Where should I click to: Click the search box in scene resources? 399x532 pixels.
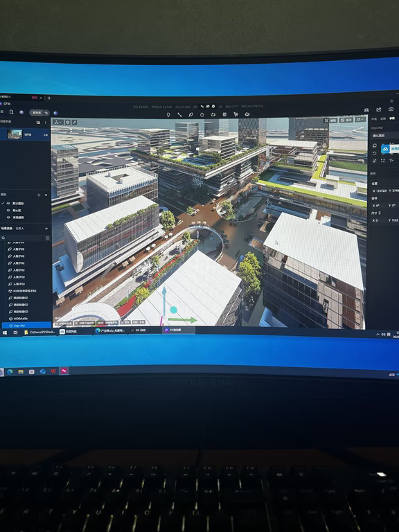tap(22, 238)
